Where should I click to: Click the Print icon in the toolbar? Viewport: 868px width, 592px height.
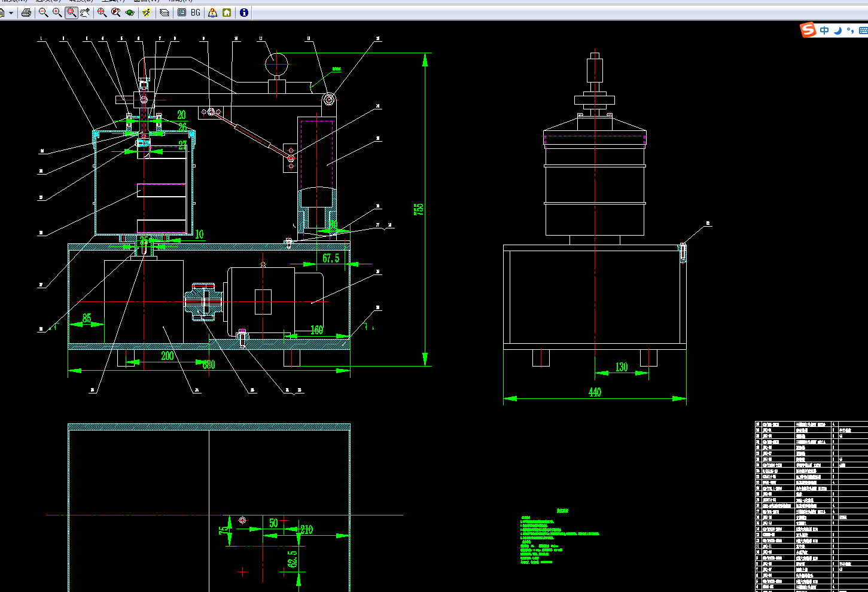pyautogui.click(x=26, y=13)
